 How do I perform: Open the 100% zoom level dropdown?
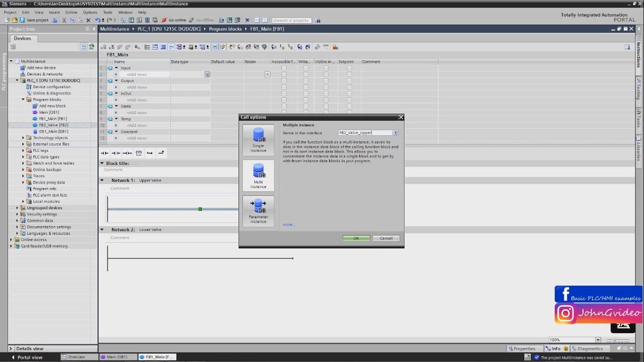tap(598, 340)
